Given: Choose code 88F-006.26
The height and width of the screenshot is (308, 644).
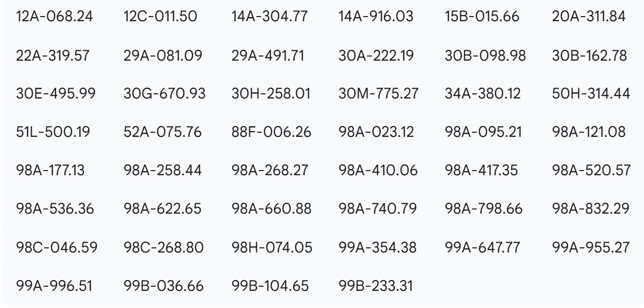Looking at the screenshot, I should click(271, 132).
